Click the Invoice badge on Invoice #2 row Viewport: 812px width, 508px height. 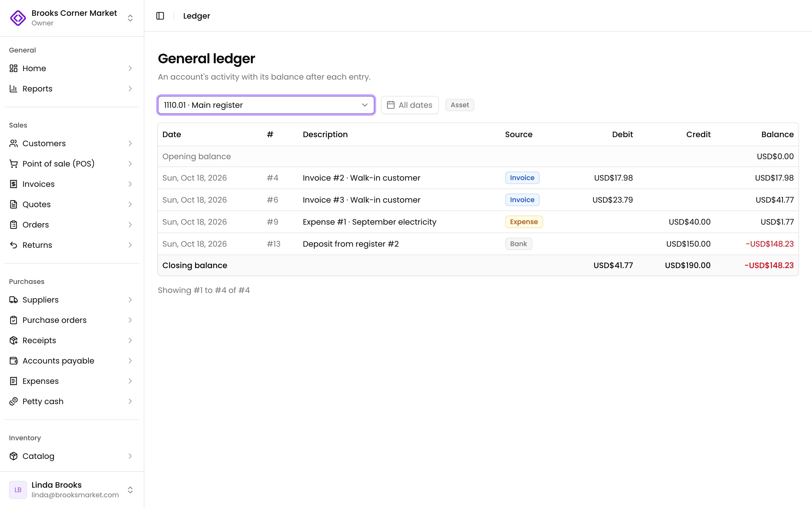click(x=522, y=178)
